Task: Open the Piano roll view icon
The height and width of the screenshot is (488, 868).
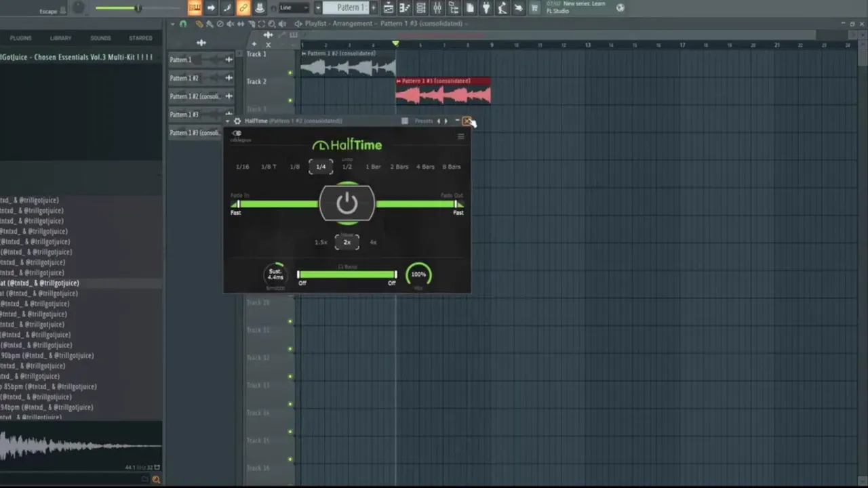Action: click(403, 7)
